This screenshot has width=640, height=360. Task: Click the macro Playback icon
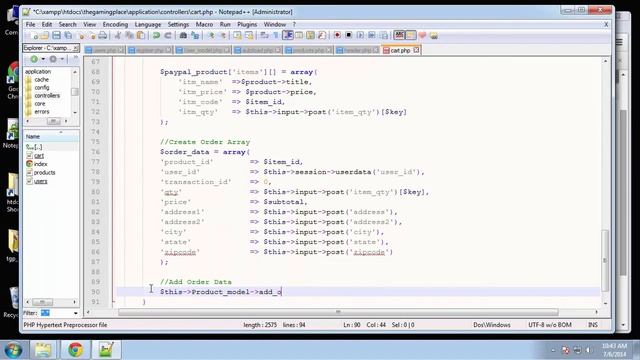click(x=360, y=36)
